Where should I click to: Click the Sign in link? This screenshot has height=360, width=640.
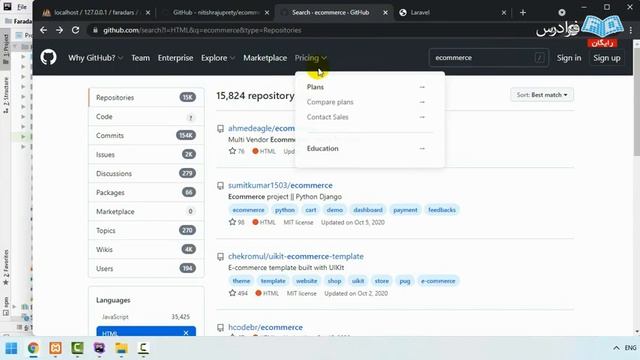pyautogui.click(x=569, y=58)
